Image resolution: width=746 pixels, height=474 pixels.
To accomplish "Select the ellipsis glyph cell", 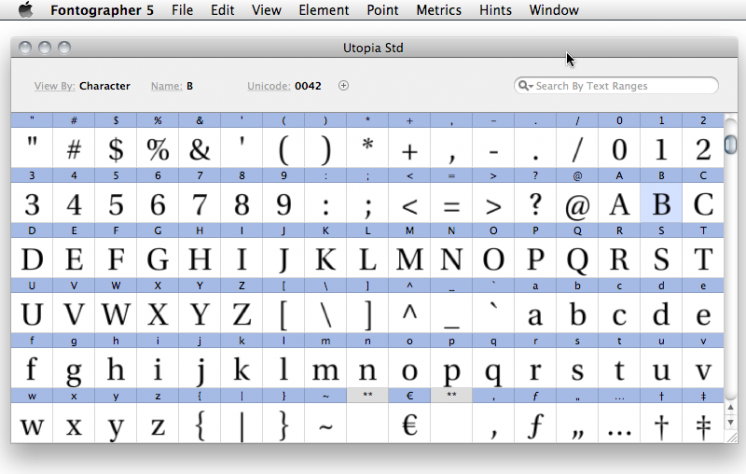I will point(619,423).
